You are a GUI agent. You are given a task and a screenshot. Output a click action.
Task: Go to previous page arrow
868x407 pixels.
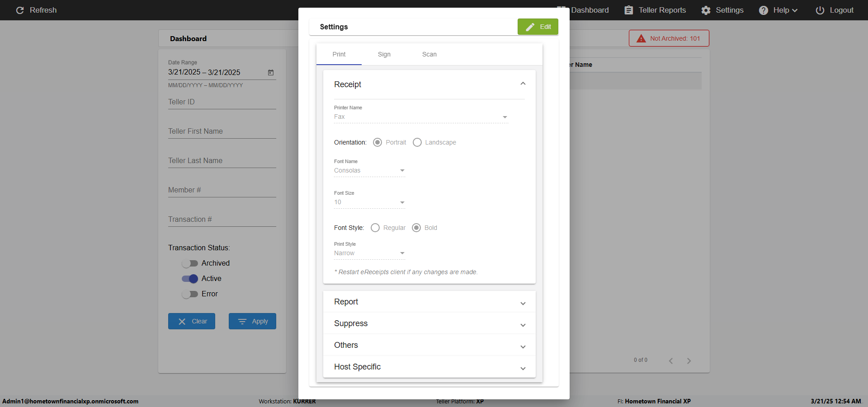coord(671,360)
